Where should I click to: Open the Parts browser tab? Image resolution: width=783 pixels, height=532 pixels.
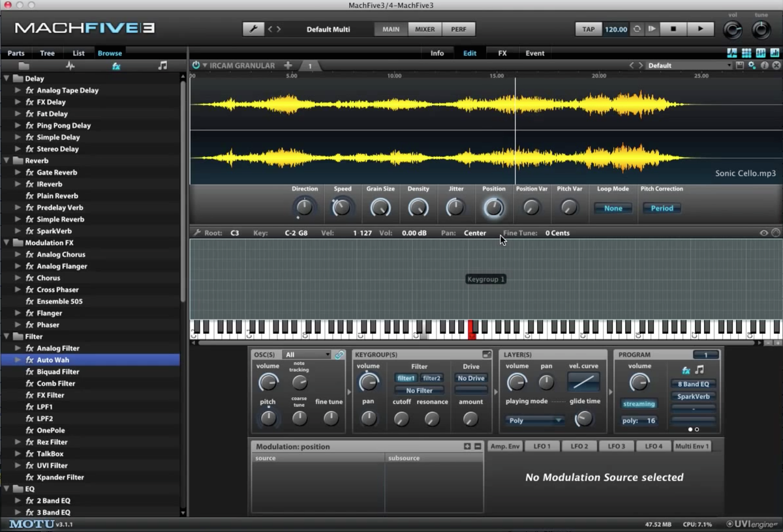(16, 53)
